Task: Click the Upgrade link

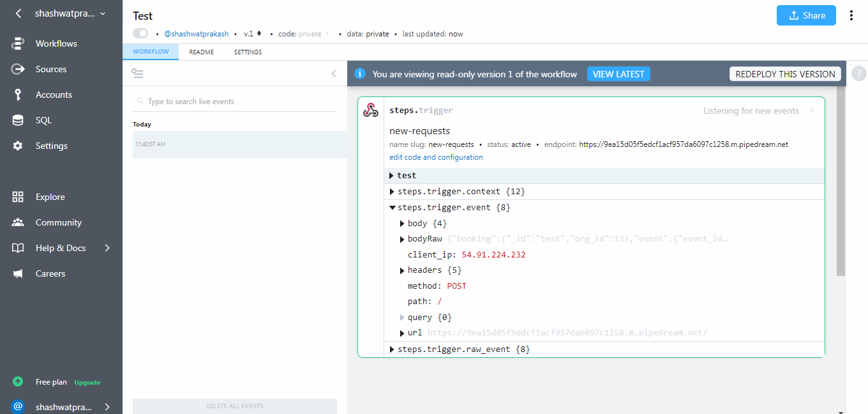Action: pos(87,382)
